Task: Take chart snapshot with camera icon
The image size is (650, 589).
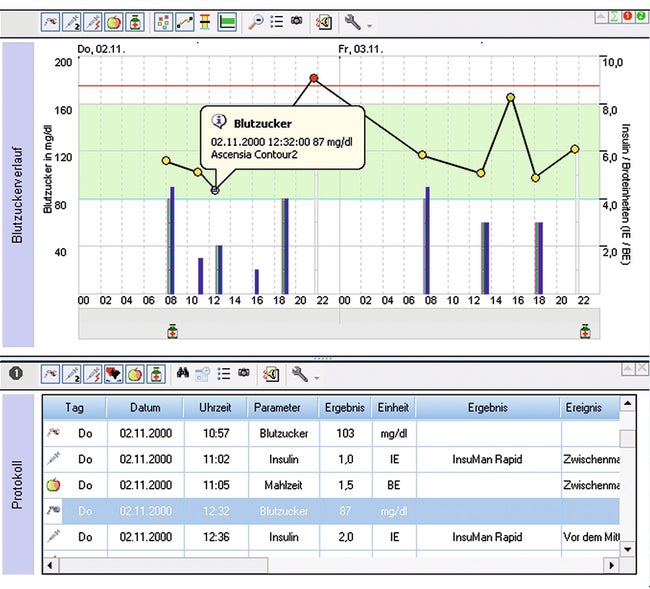Action: [296, 20]
